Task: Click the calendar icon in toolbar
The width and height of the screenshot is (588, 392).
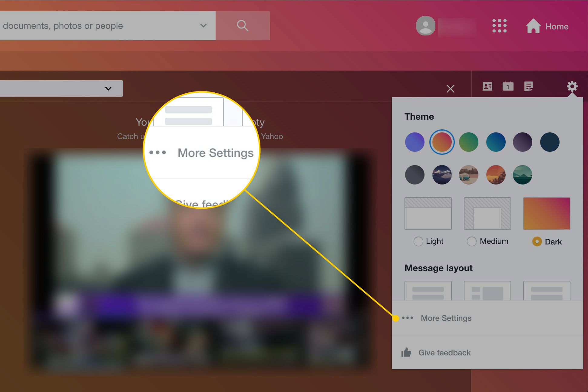Action: pyautogui.click(x=508, y=87)
